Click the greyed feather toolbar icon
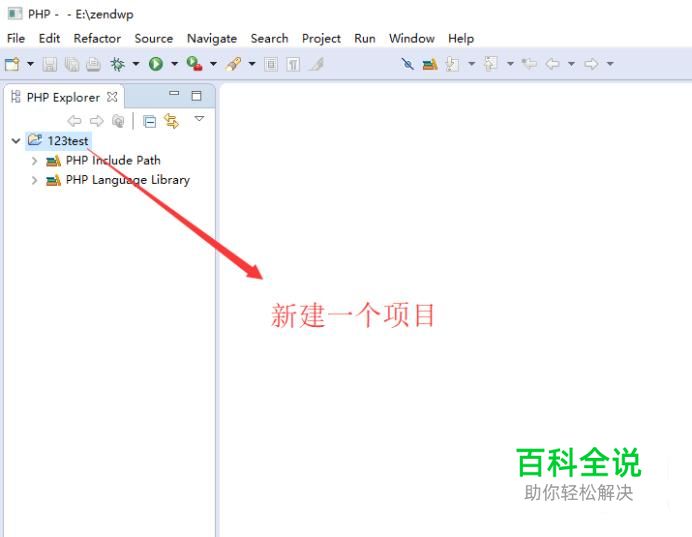Image resolution: width=692 pixels, height=537 pixels. pyautogui.click(x=316, y=64)
